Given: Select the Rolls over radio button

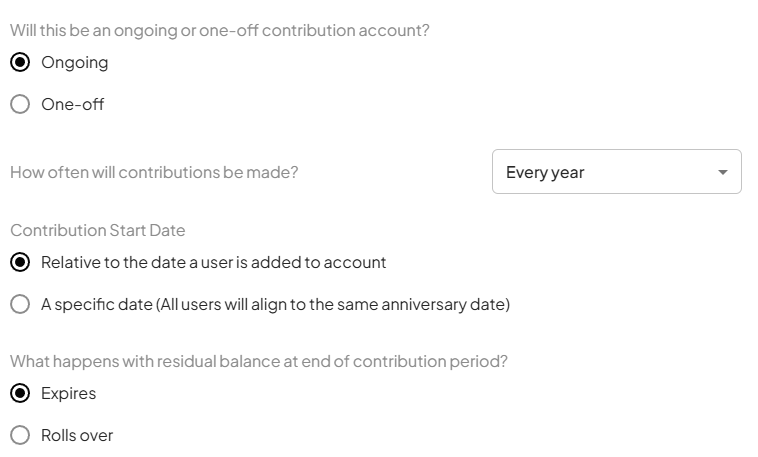Looking at the screenshot, I should point(20,435).
